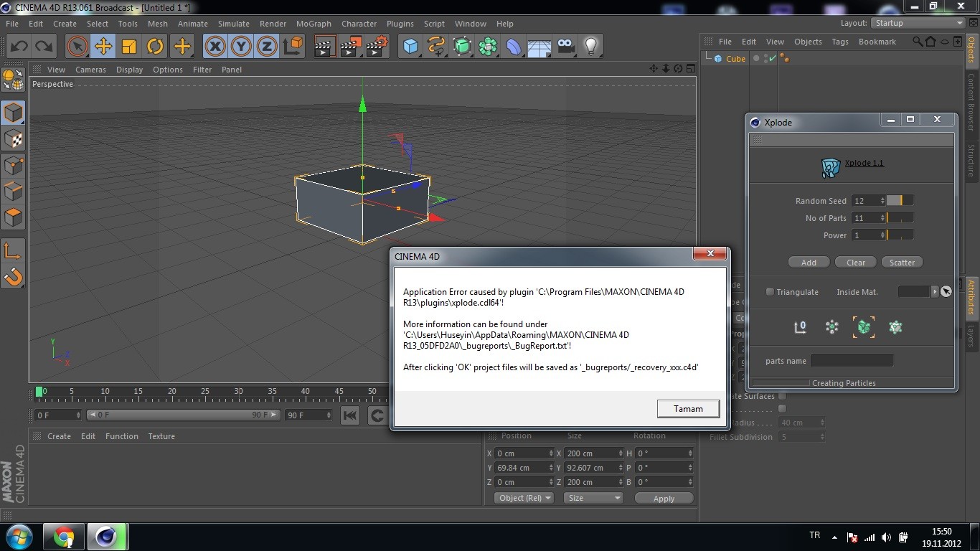Click the Deformer object icon
Screen dimensions: 980x551
point(514,47)
